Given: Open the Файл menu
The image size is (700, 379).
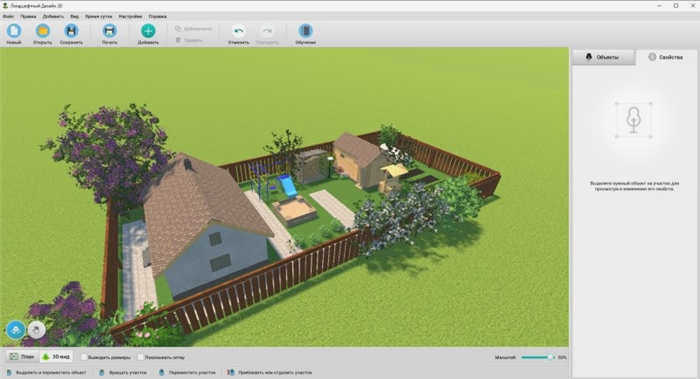Looking at the screenshot, I should point(8,17).
